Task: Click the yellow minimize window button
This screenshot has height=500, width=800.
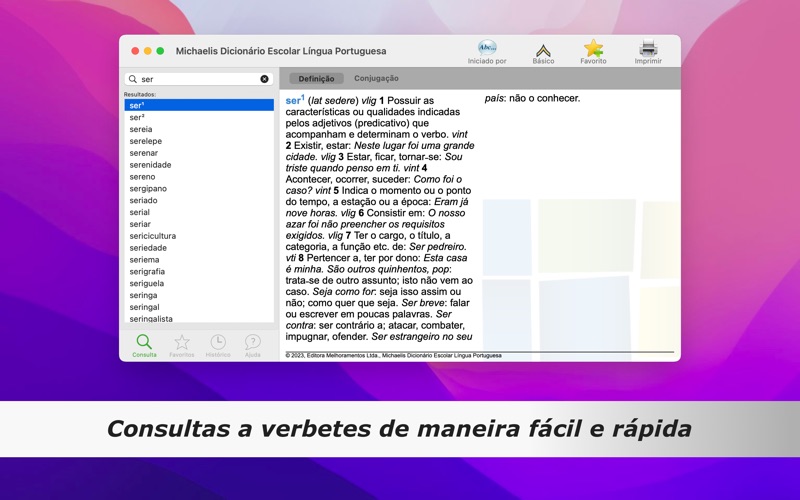Action: click(147, 51)
